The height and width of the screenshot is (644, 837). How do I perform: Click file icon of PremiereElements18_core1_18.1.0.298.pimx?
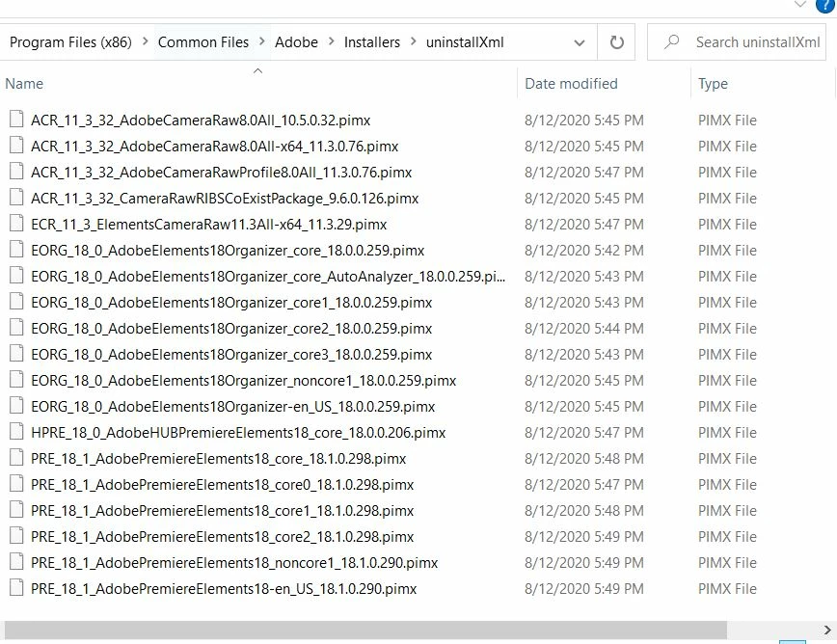[x=16, y=510]
